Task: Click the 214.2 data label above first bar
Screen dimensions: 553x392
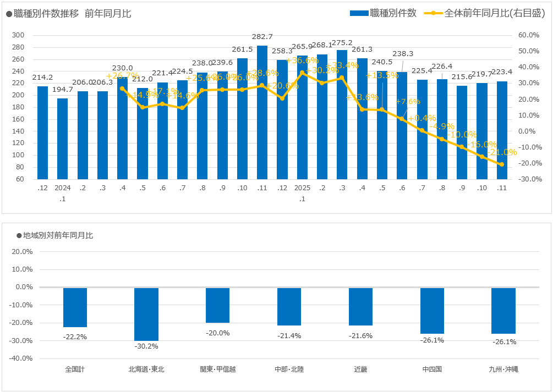Action: coord(42,78)
